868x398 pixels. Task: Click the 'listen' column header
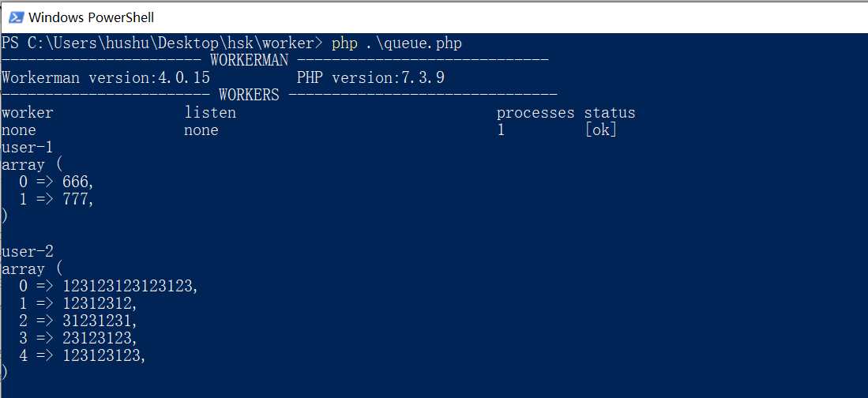point(210,113)
